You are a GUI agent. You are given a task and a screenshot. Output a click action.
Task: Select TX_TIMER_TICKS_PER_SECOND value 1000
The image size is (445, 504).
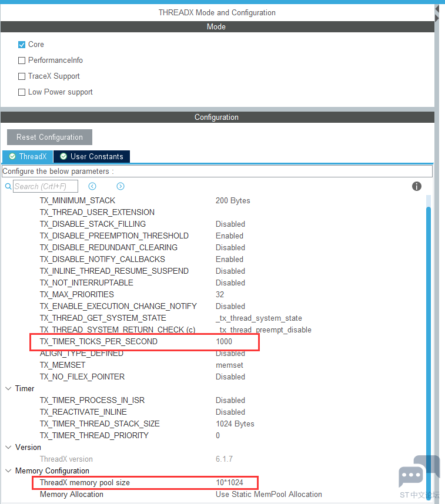pos(224,341)
